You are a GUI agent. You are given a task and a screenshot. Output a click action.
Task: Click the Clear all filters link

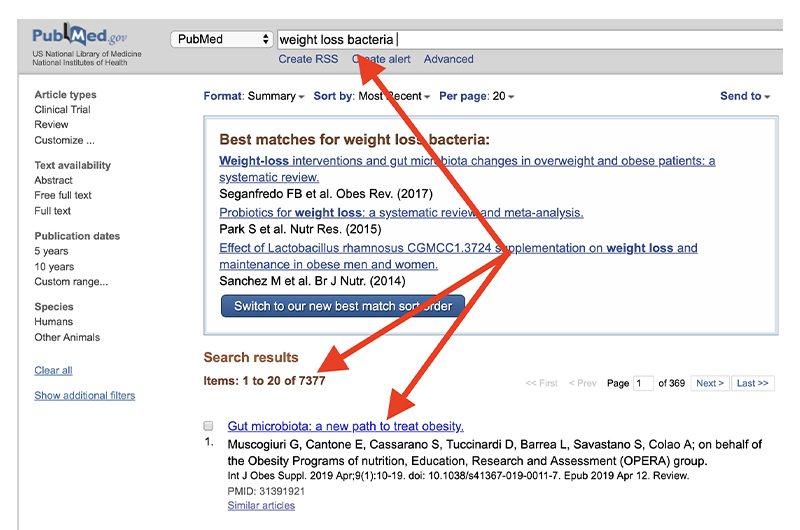point(53,370)
